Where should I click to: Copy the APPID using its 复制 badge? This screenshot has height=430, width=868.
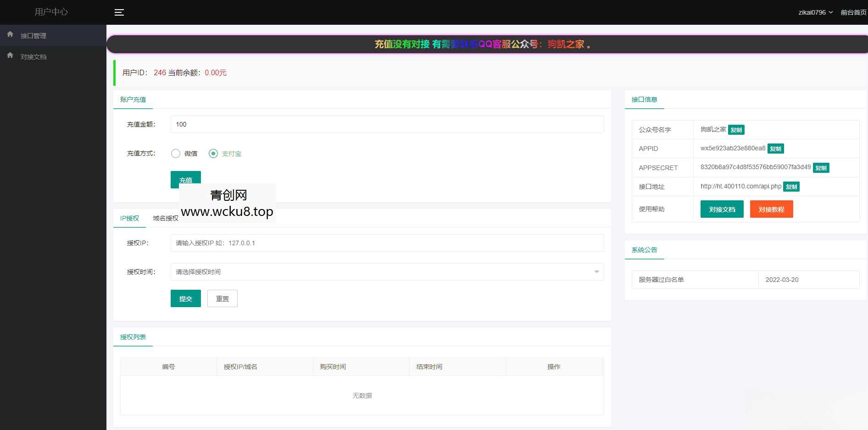[775, 149]
